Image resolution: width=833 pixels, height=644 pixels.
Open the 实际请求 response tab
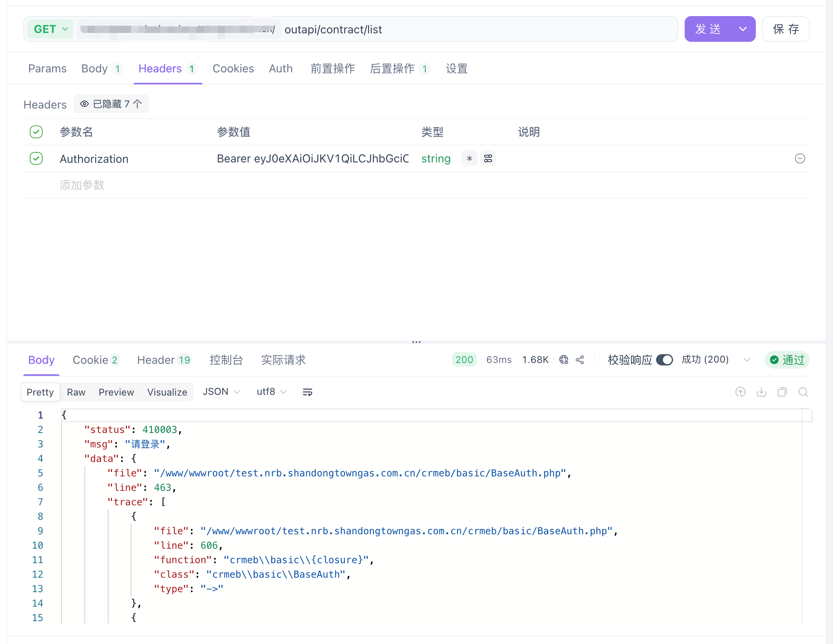[283, 360]
